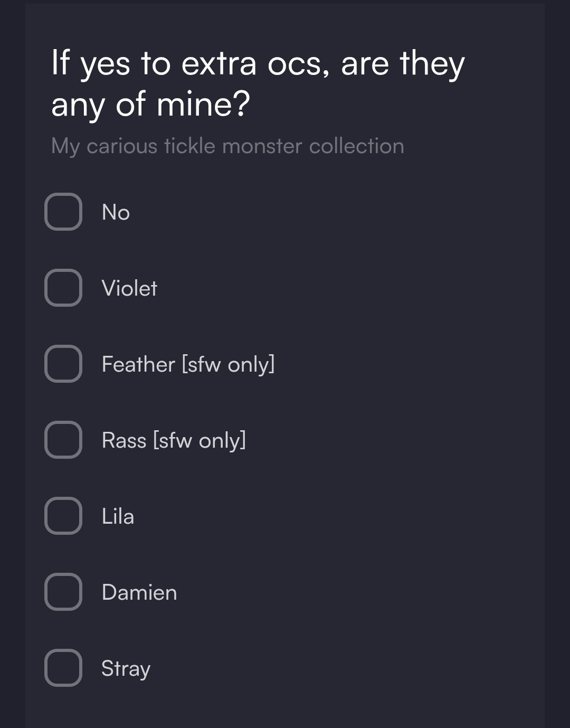This screenshot has width=570, height=728.
Task: Click '[sfw only]' tag beside Feather
Action: (x=228, y=364)
